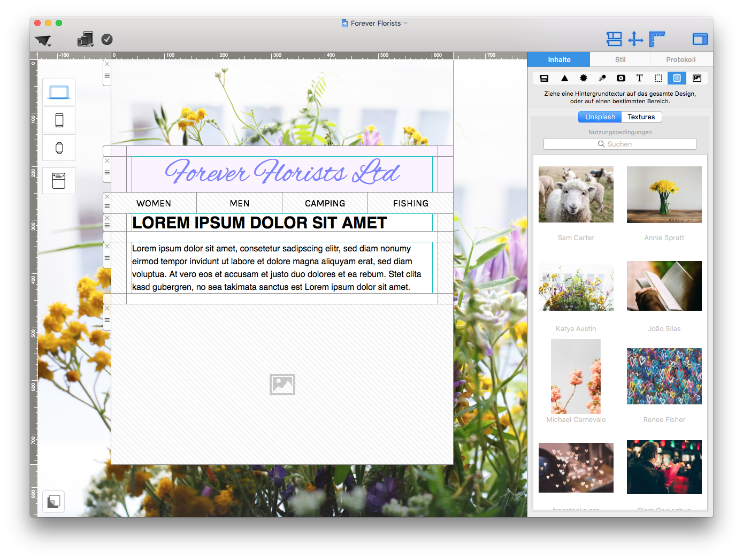Open the Forever Florists title dropdown
Screen dimensions: 743x560
point(375,23)
